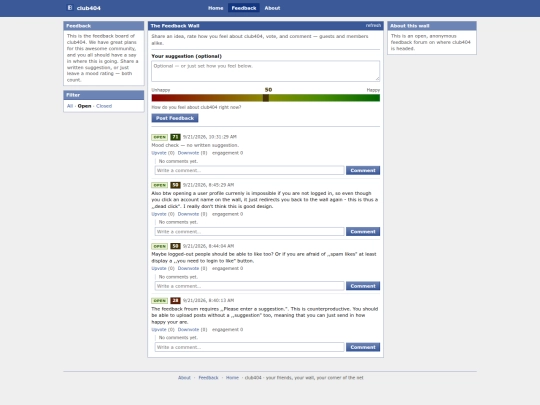Image resolution: width=540 pixels, height=405 pixels.
Task: Click OPEN badge on 8:45:29 AM post
Action: [159, 185]
